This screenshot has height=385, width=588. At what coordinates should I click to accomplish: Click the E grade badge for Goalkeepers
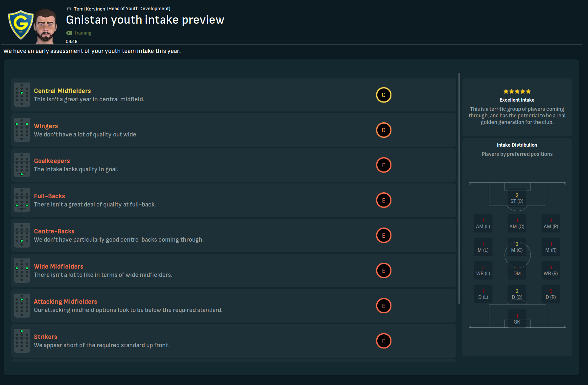(384, 165)
